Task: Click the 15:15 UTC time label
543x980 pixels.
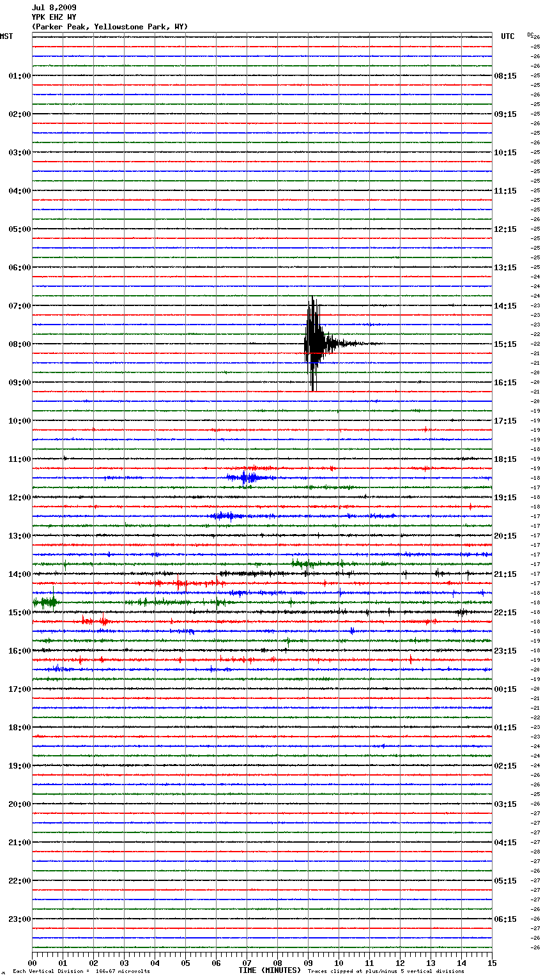Action: coord(505,344)
